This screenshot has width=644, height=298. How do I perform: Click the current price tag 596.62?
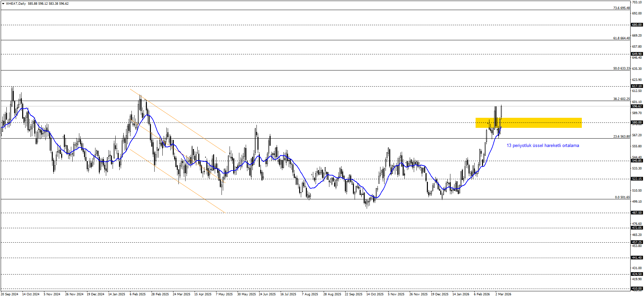[x=637, y=106]
